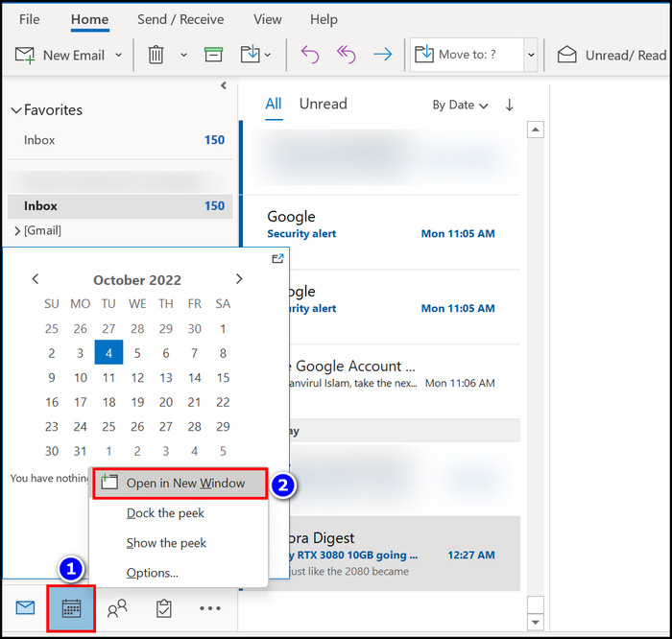Viewport: 672px width, 639px height.
Task: Click the calendar peek pop-out icon
Action: click(x=277, y=258)
